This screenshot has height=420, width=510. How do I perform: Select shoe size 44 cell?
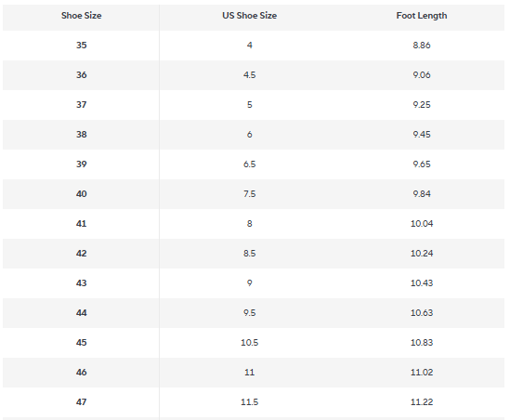point(82,313)
